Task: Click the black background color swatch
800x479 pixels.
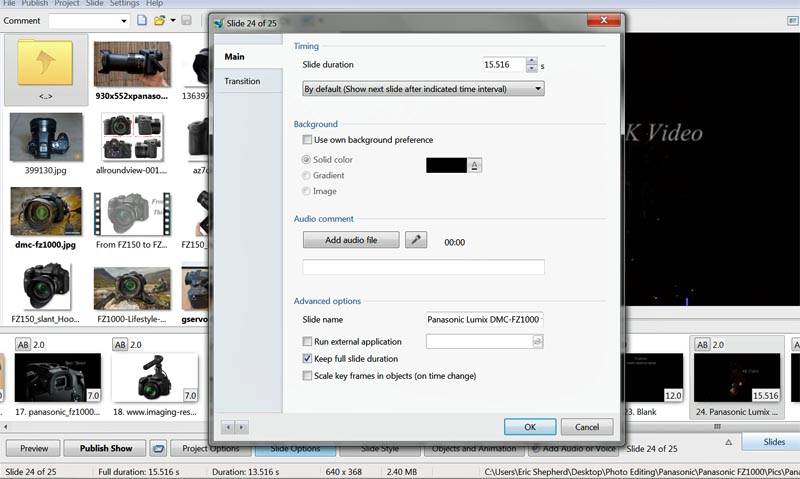Action: click(x=446, y=166)
